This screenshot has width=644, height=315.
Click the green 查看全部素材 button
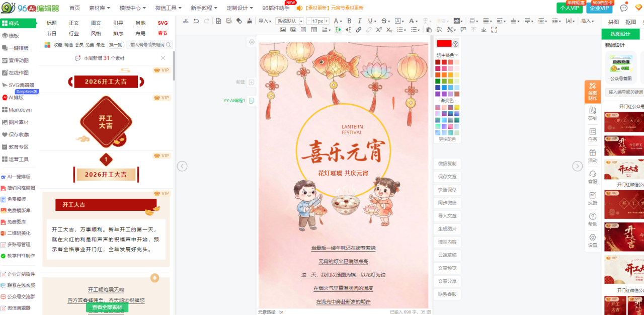pos(107,307)
